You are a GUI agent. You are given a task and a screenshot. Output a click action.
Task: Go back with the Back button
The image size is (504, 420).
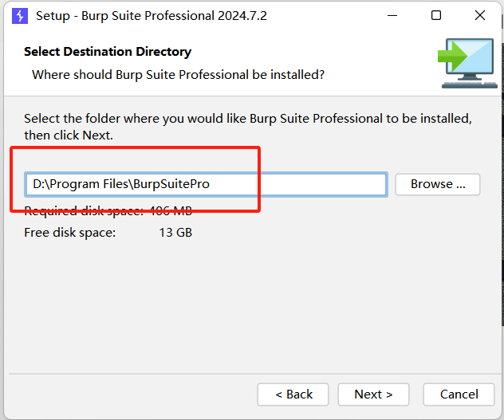tap(293, 394)
